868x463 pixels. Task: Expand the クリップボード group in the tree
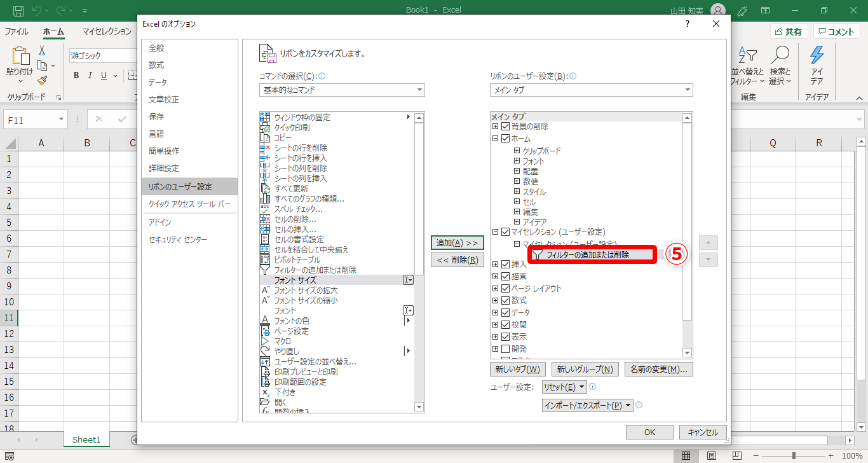point(517,151)
